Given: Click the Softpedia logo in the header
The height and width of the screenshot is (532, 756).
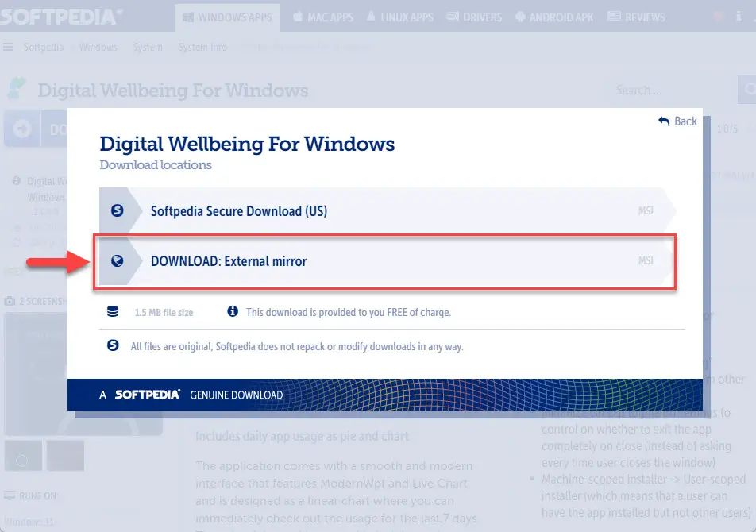Looking at the screenshot, I should [60, 17].
